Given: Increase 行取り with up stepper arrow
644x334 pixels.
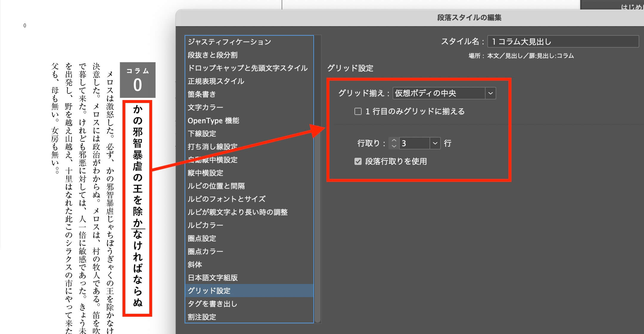Looking at the screenshot, I should (x=394, y=141).
